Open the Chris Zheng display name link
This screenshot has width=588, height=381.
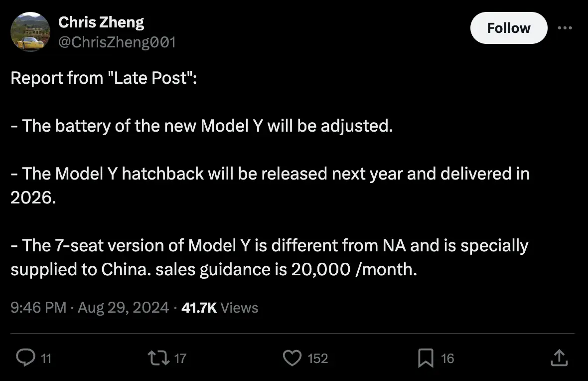tap(101, 22)
